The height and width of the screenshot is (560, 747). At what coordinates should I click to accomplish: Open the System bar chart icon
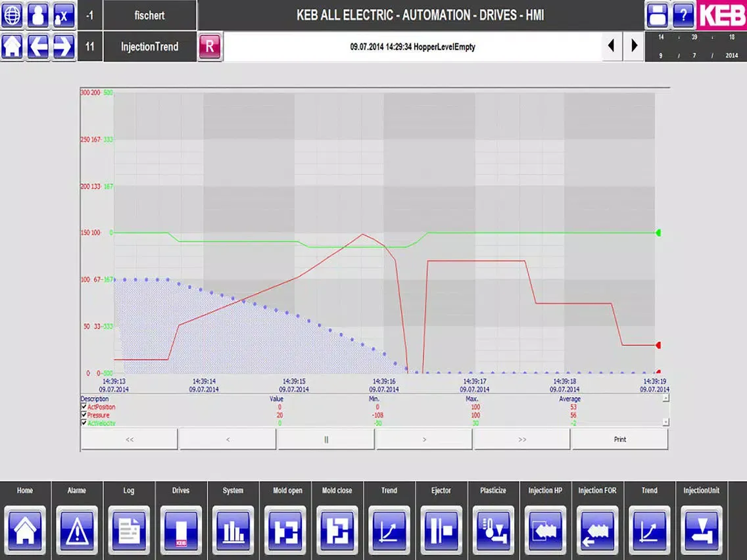[233, 529]
